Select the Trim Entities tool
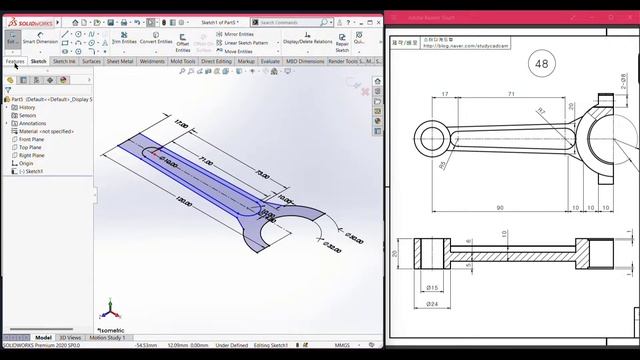The width and height of the screenshot is (640, 360). pyautogui.click(x=124, y=38)
